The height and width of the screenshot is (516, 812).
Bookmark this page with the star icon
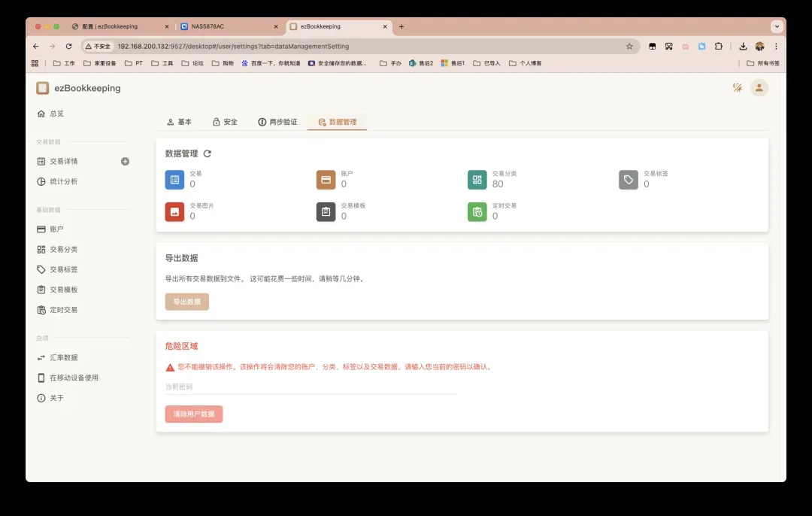[x=629, y=46]
